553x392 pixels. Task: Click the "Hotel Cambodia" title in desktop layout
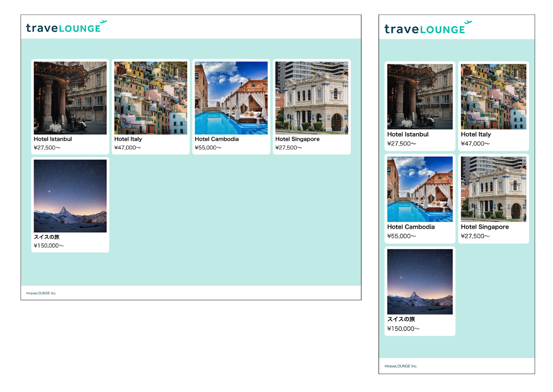216,139
